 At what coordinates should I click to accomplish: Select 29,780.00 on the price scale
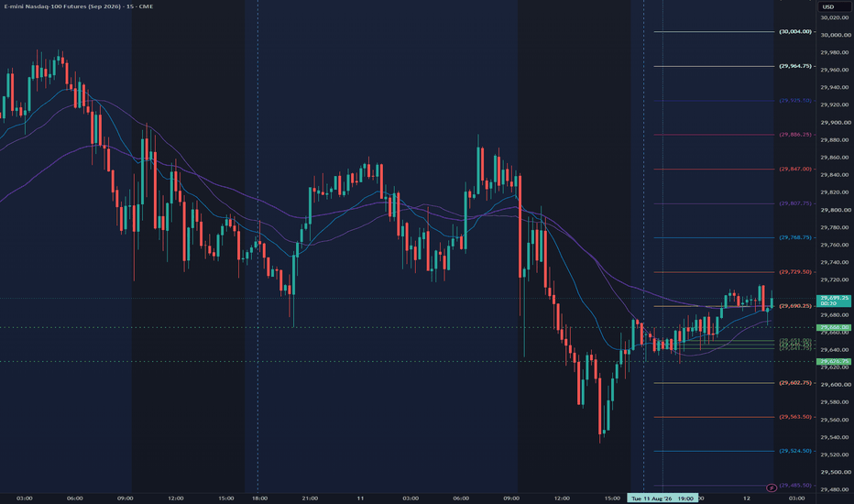835,227
